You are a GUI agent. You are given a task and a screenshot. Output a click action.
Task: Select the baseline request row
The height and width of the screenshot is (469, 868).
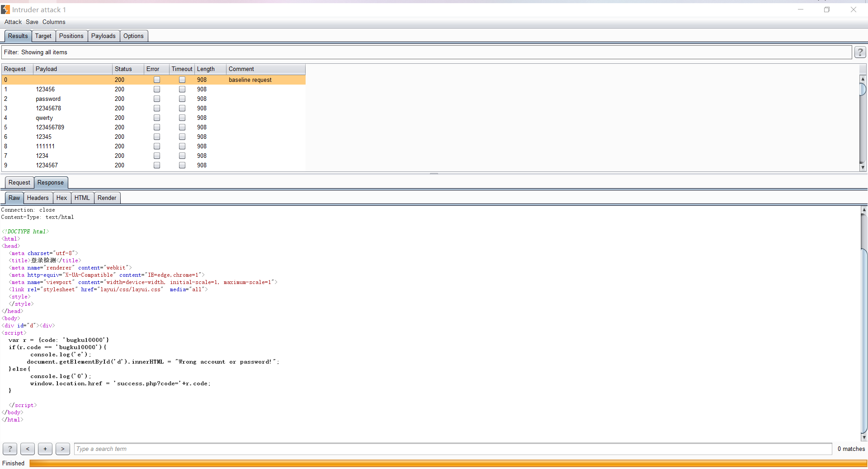pyautogui.click(x=154, y=80)
